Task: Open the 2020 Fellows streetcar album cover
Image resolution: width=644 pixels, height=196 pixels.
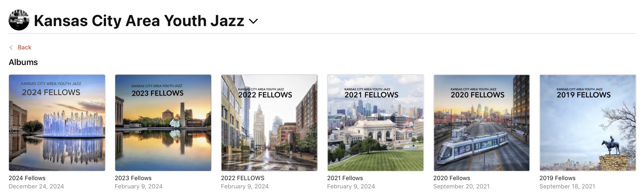Action: coord(481,123)
